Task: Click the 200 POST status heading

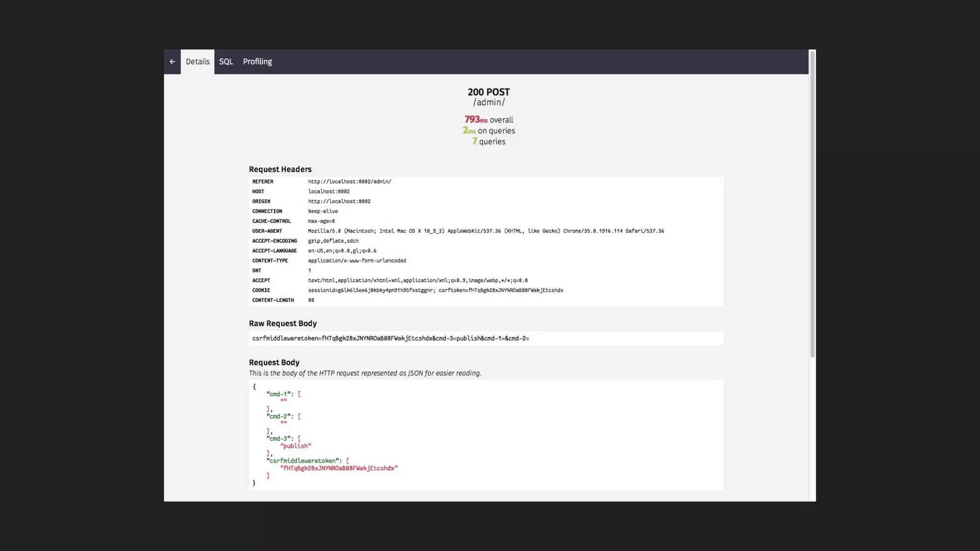Action: [489, 92]
